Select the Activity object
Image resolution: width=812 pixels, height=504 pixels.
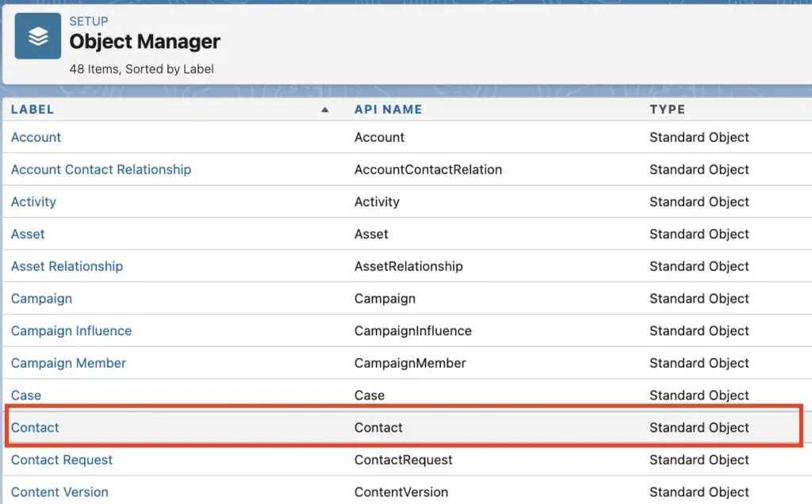click(33, 201)
